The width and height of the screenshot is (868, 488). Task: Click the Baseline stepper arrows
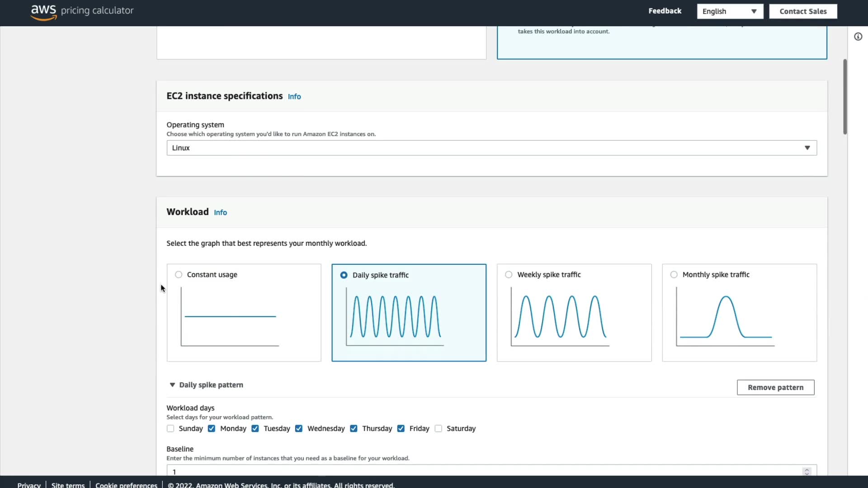(x=807, y=471)
